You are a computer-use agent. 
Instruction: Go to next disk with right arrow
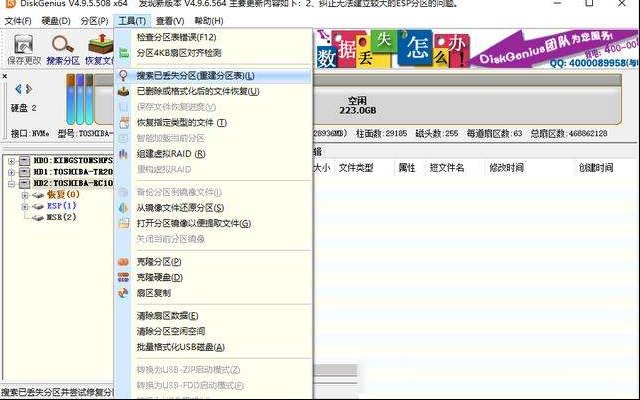[29, 89]
